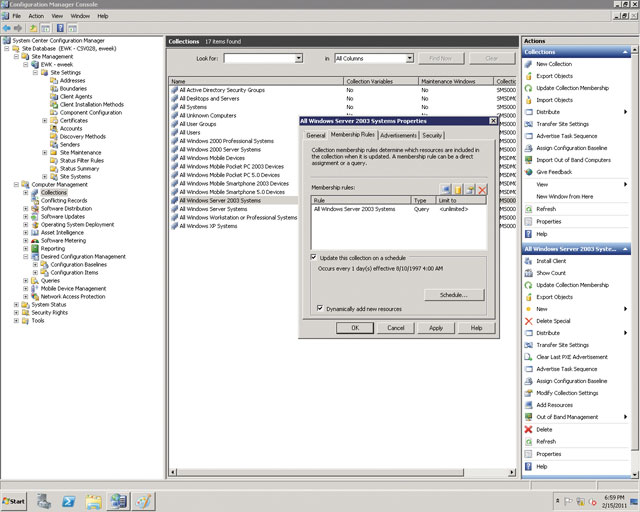Open PowerShell from the taskbar
The height and width of the screenshot is (512, 640).
click(x=68, y=501)
